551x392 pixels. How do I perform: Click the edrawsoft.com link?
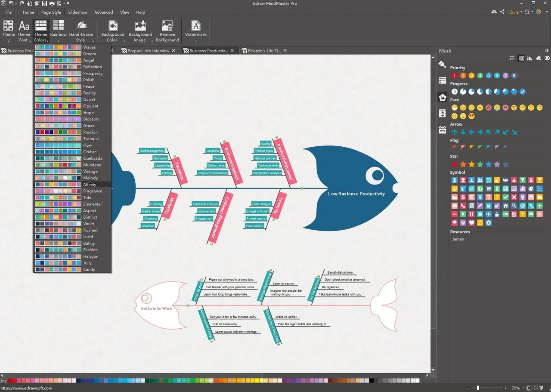[26, 388]
